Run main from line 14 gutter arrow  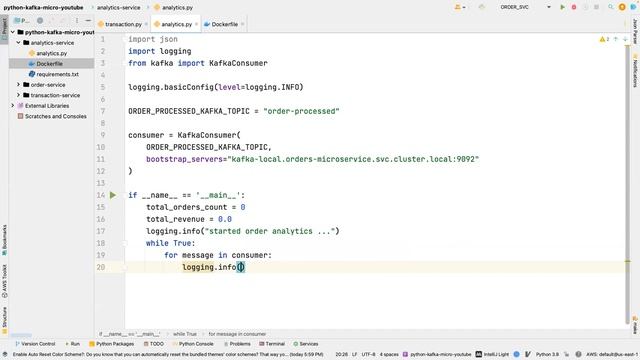pos(113,195)
